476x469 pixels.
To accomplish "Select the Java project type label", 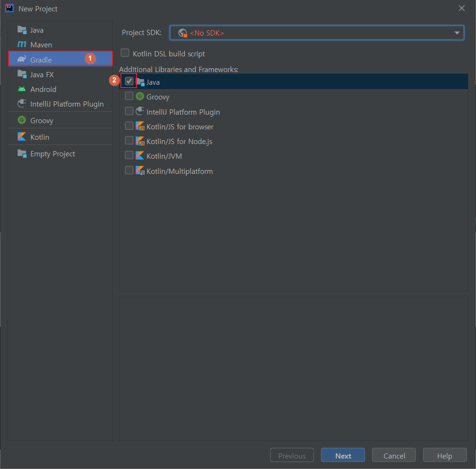I will (37, 30).
